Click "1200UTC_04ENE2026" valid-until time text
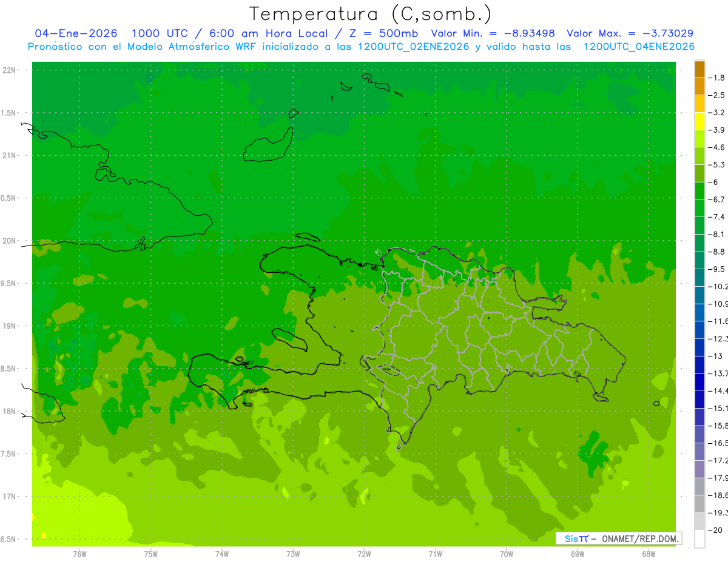The width and height of the screenshot is (728, 562). point(638,47)
